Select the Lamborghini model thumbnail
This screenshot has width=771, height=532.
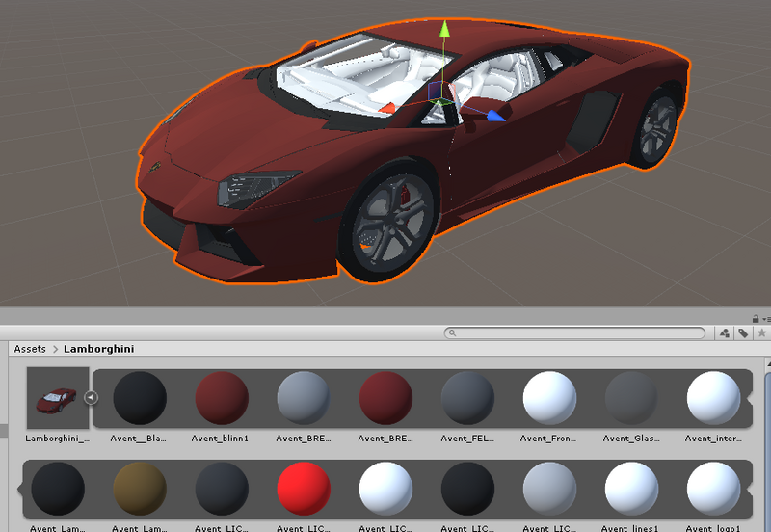coord(58,398)
